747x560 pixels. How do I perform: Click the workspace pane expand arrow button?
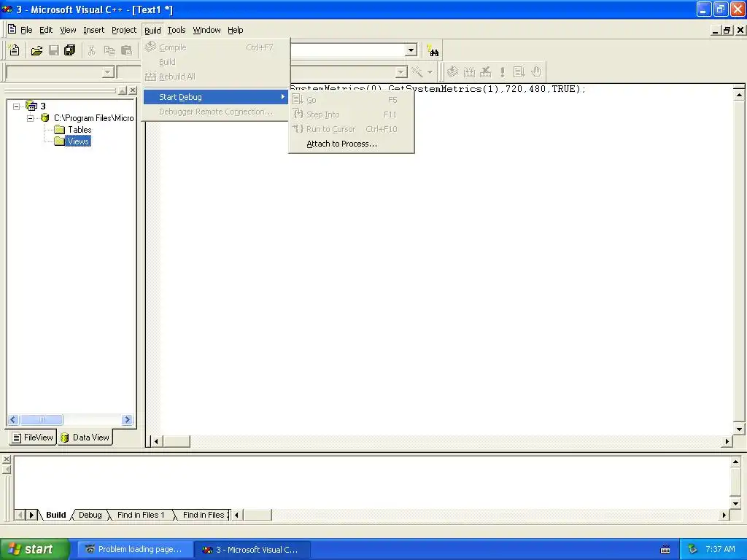[x=123, y=90]
